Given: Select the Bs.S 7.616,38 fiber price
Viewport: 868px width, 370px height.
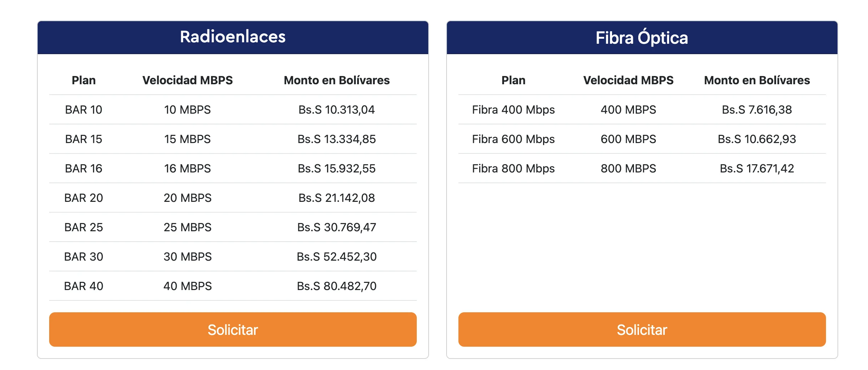Looking at the screenshot, I should [757, 110].
